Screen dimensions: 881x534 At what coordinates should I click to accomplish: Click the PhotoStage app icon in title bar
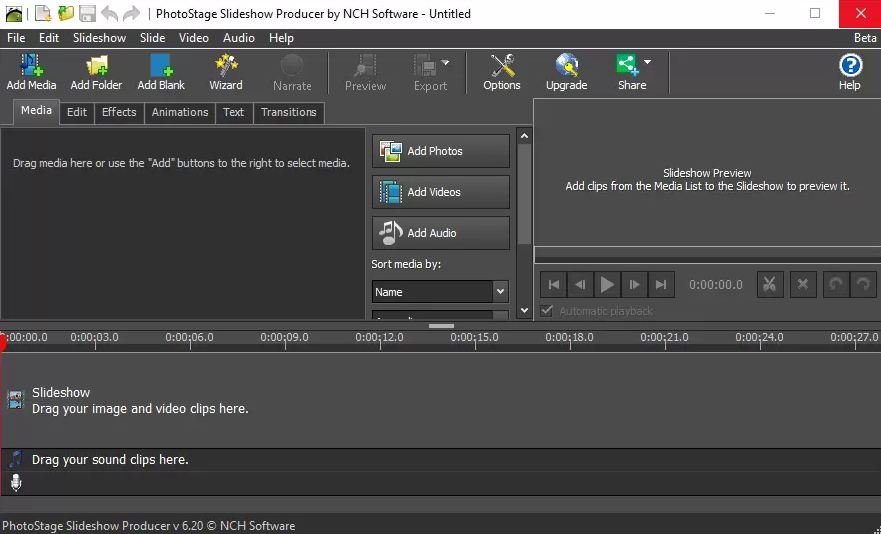coord(13,13)
